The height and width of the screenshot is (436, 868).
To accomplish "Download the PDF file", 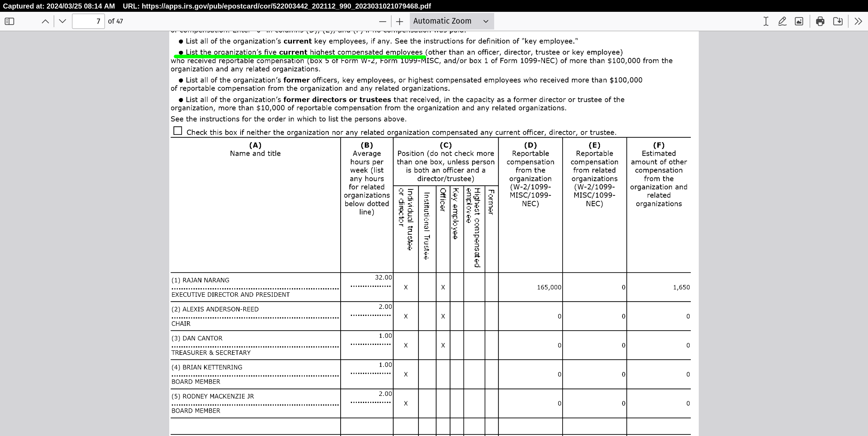I will pos(838,21).
